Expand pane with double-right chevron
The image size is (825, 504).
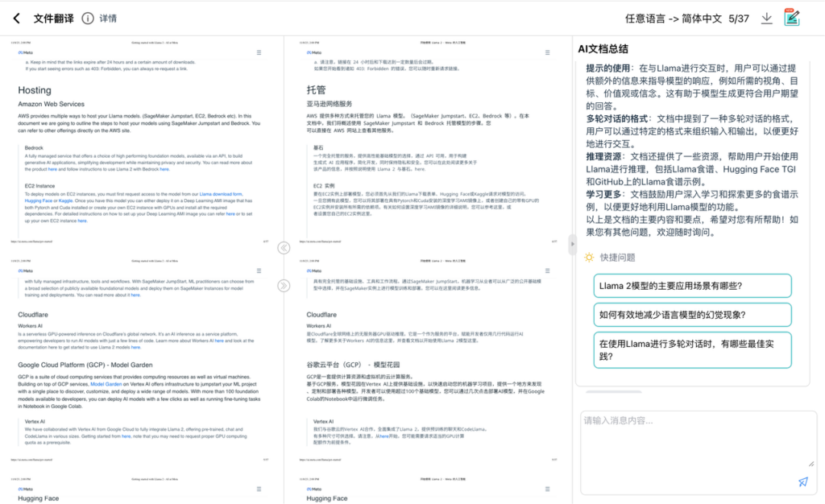pyautogui.click(x=284, y=285)
